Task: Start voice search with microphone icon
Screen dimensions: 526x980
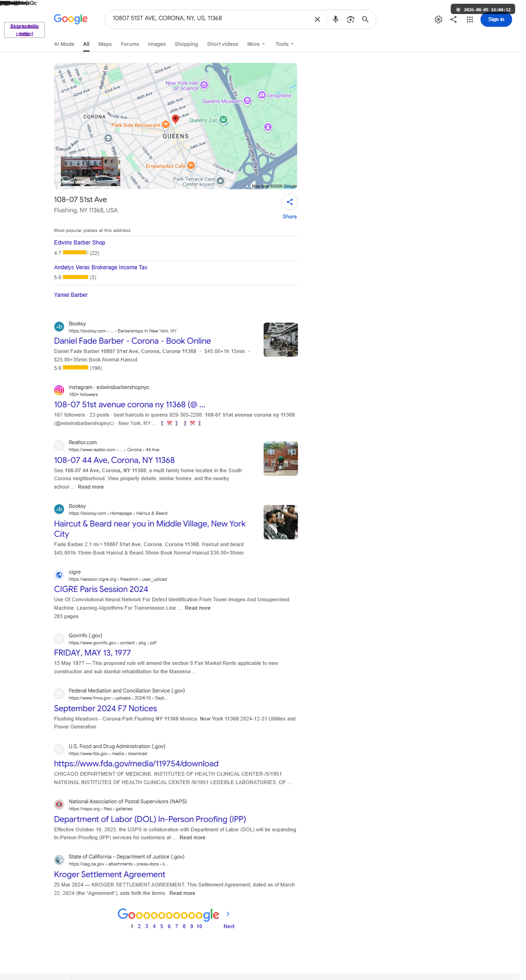Action: click(336, 19)
